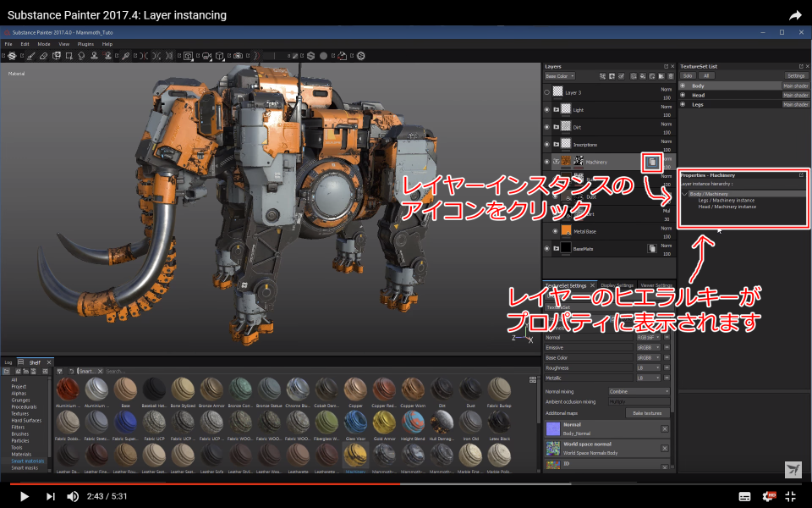812x508 pixels.
Task: Toggle Legs texture set visibility
Action: tap(683, 104)
